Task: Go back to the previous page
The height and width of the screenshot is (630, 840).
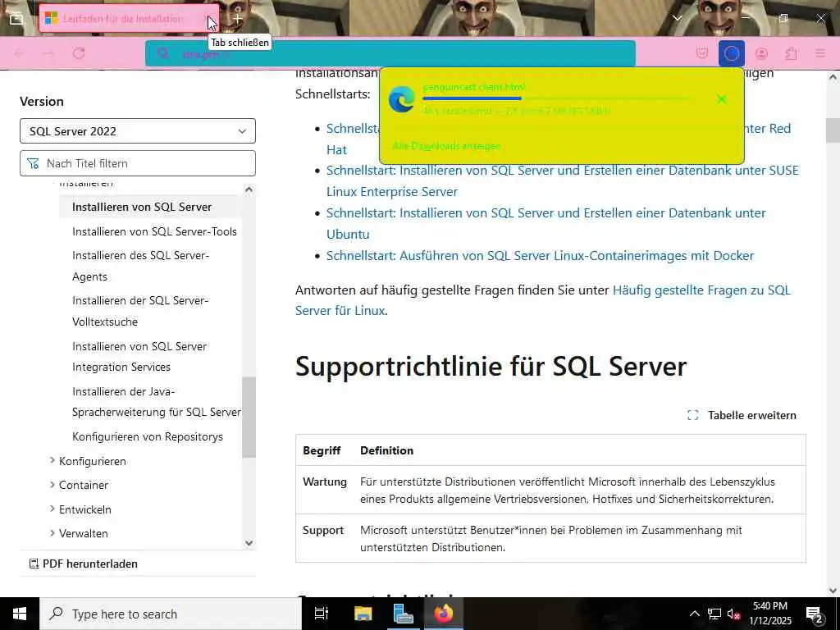Action: [x=21, y=53]
